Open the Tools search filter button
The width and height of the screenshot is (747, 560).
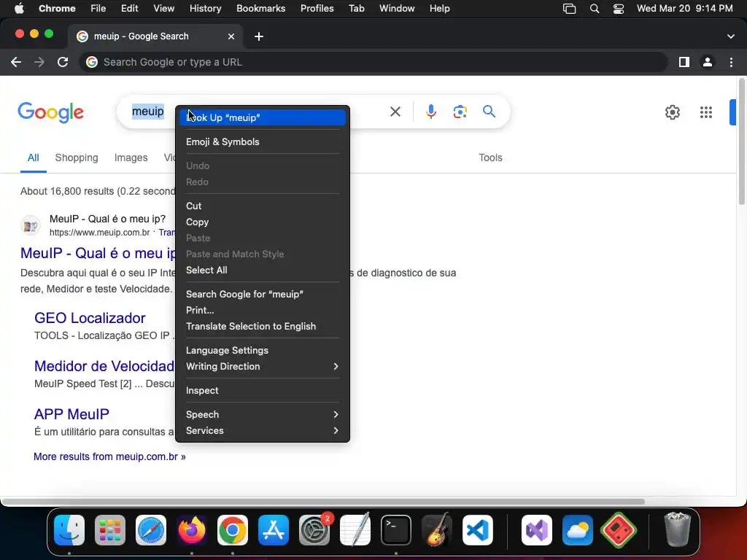490,157
